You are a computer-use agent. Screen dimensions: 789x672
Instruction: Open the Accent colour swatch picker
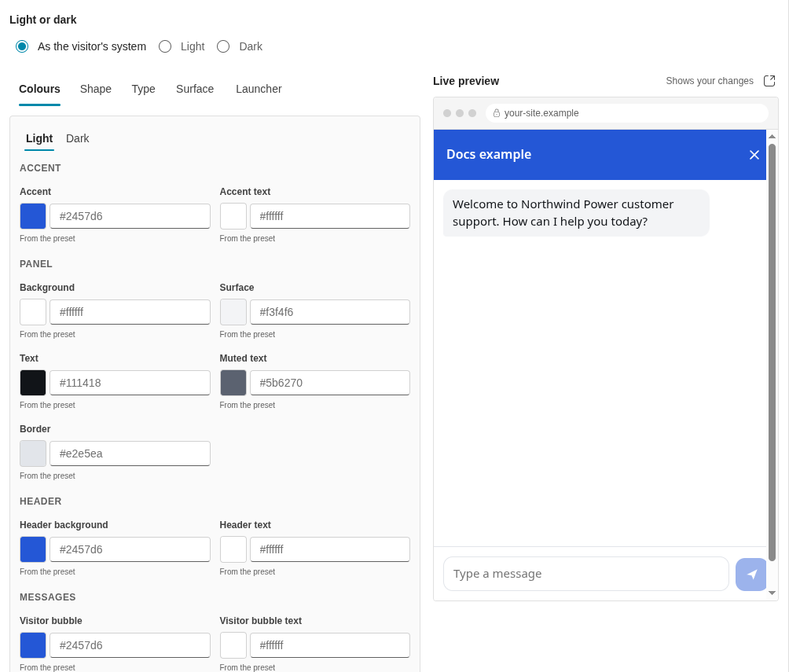click(33, 216)
